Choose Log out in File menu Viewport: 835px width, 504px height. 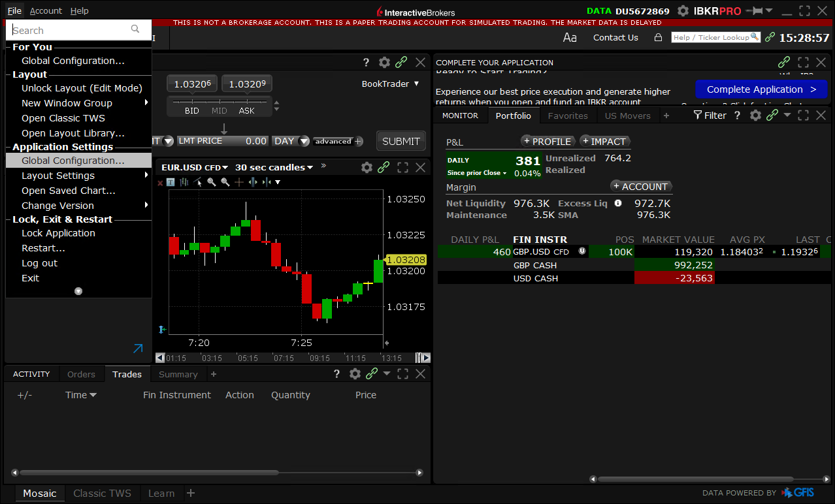tap(39, 263)
